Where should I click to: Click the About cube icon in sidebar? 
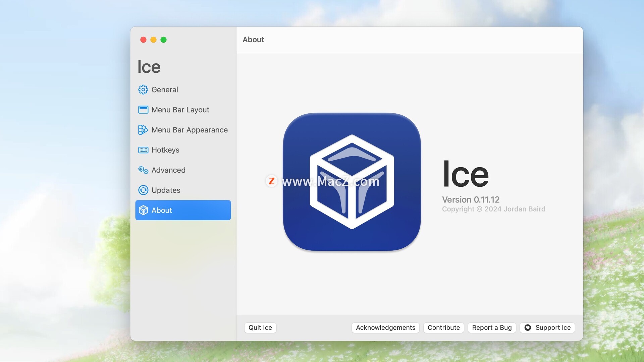143,210
